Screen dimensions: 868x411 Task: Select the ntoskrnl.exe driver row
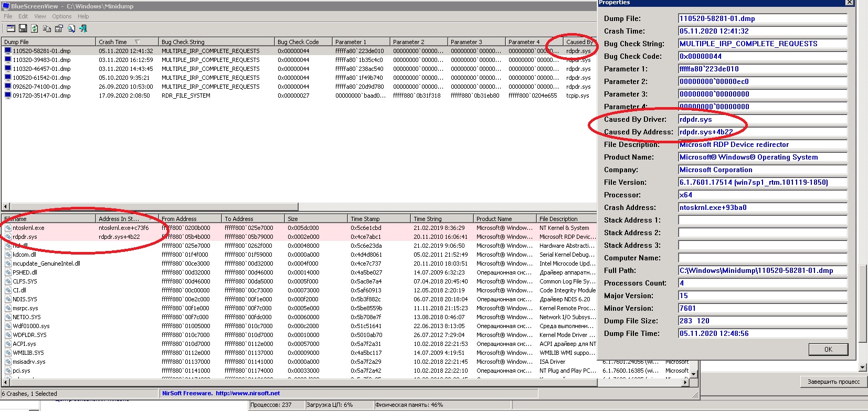(x=299, y=228)
